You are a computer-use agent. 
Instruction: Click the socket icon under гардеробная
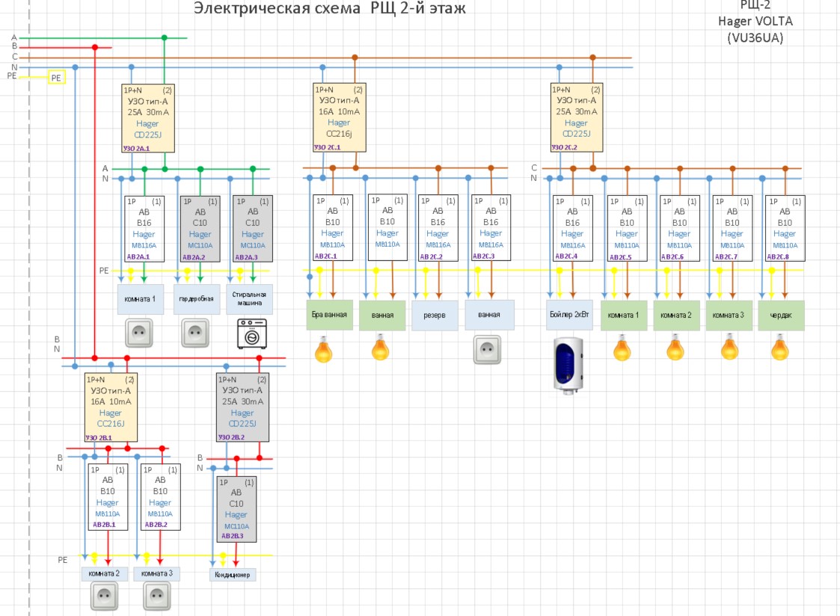195,333
